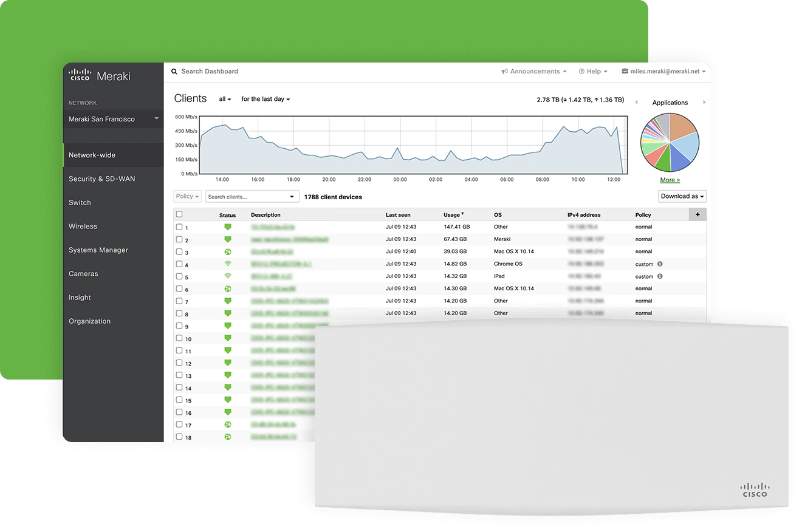802x532 pixels.
Task: Click the More » link under pie chart
Action: point(670,180)
